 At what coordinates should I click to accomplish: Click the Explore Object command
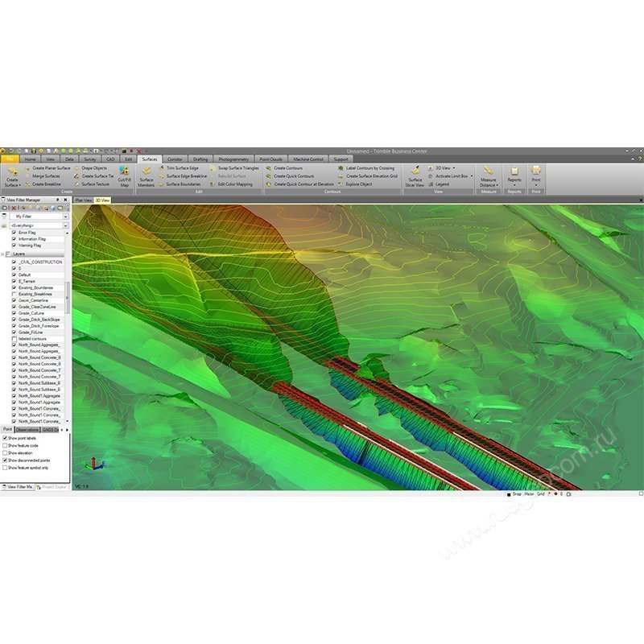[x=361, y=184]
